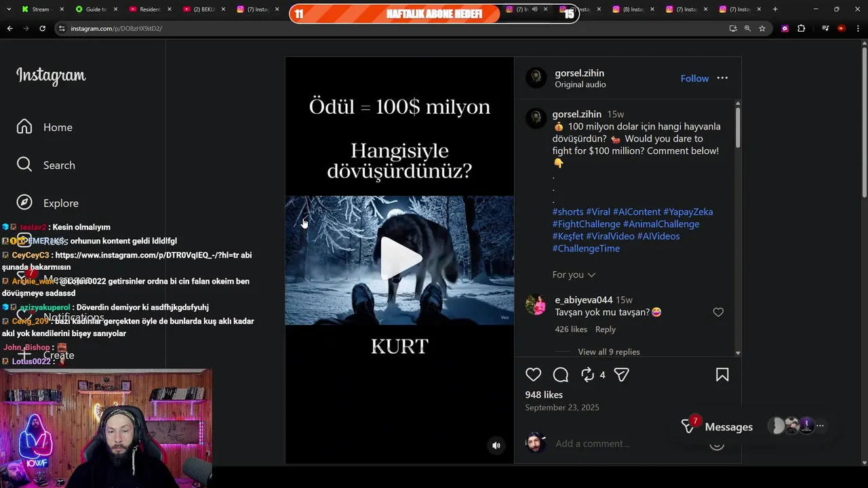Toggle video sound with speaker icon
The image size is (868, 488).
click(x=496, y=445)
